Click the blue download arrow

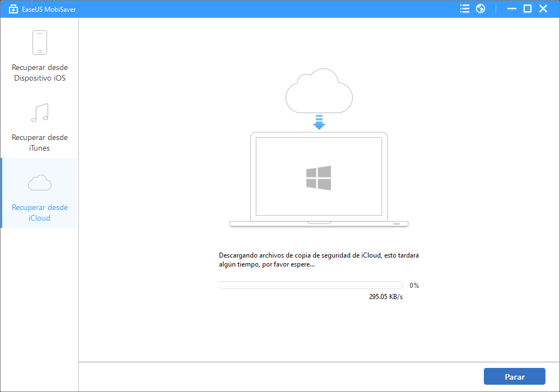click(x=319, y=122)
